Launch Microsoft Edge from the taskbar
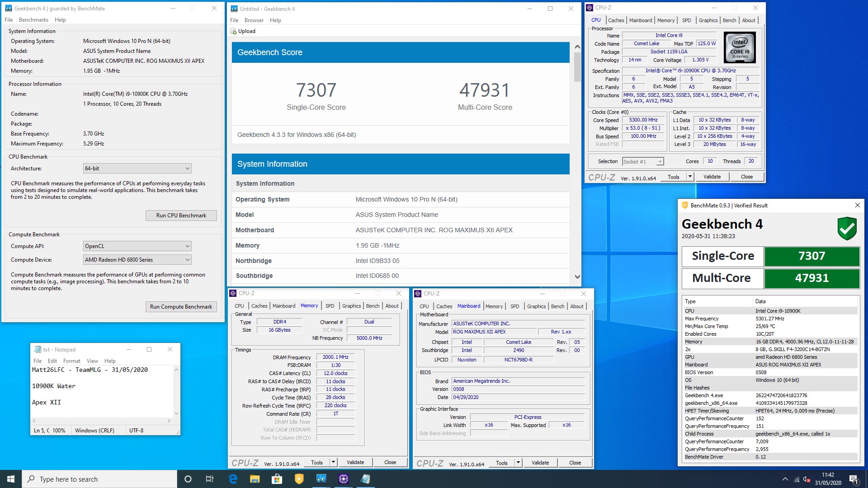This screenshot has height=488, width=868. [233, 479]
